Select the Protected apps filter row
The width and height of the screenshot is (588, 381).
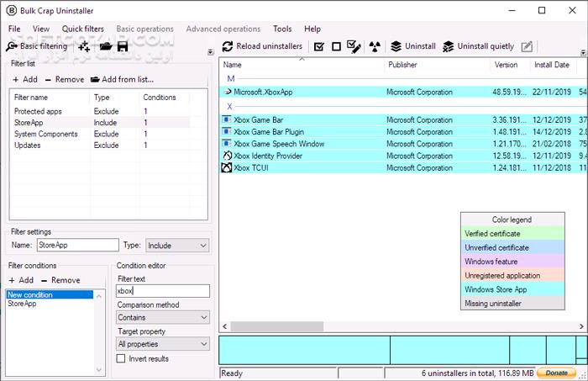coord(100,111)
